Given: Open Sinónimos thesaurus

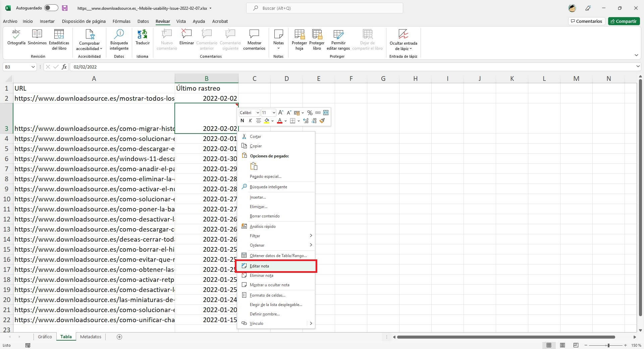Looking at the screenshot, I should tap(37, 37).
